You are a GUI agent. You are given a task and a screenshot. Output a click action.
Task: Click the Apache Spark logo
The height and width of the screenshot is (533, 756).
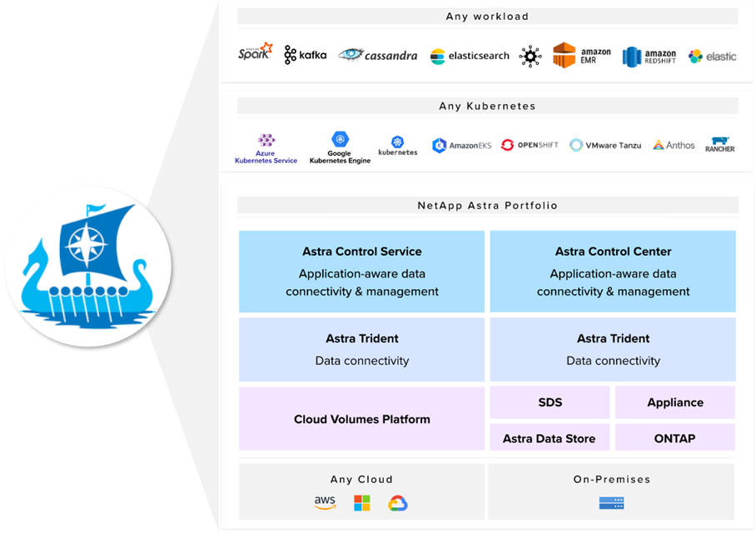pyautogui.click(x=256, y=51)
